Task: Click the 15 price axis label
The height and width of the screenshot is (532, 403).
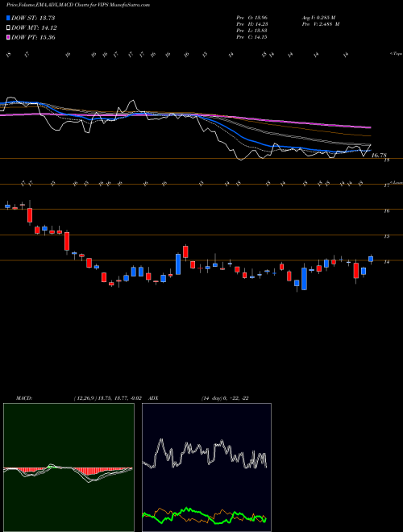Action: (386, 236)
